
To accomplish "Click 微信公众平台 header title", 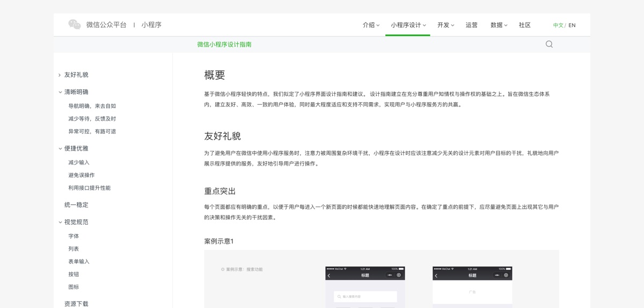I will pyautogui.click(x=106, y=25).
